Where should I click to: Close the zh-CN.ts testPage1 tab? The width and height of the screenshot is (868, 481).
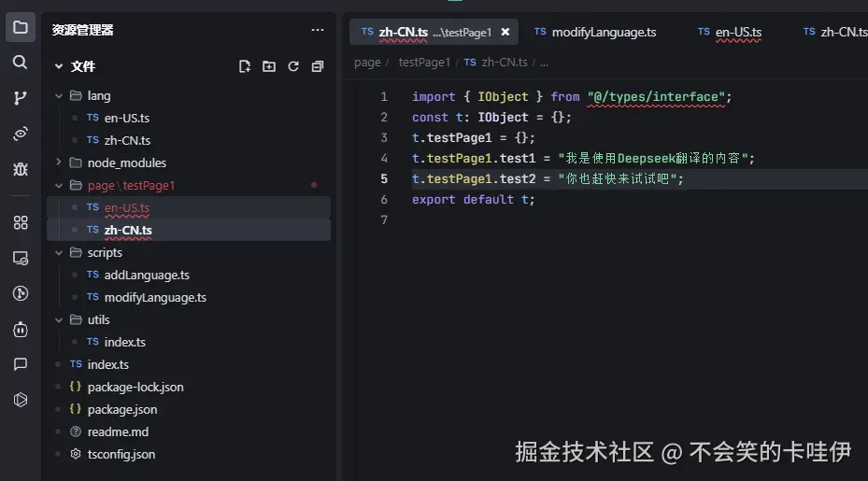(x=505, y=32)
